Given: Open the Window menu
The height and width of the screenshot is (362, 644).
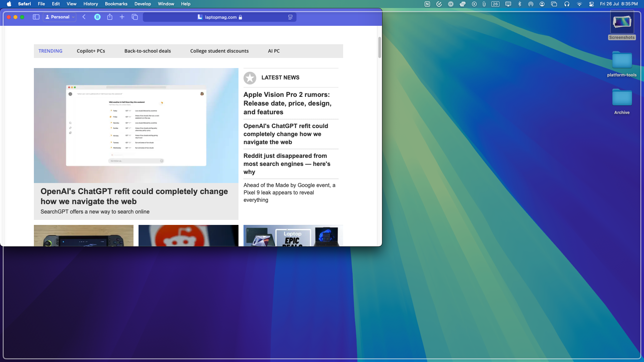Looking at the screenshot, I should pos(166,4).
